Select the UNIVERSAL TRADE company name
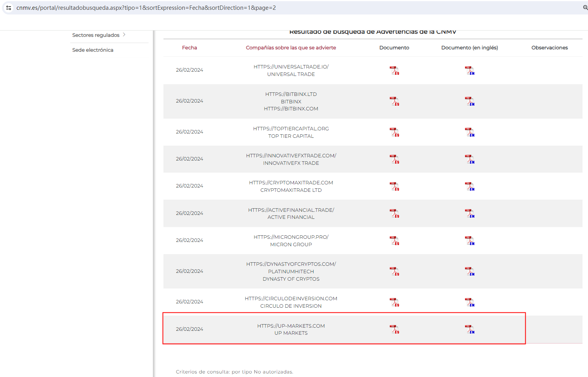Screen dimensions: 588x377 (x=291, y=74)
